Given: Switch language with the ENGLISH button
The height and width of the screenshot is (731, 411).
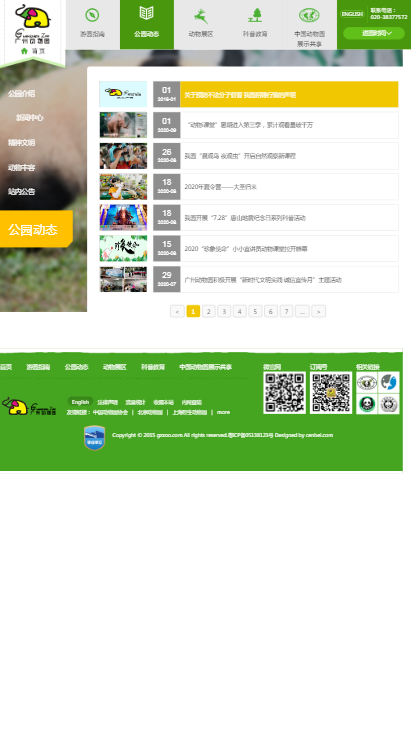Looking at the screenshot, I should click(x=352, y=14).
